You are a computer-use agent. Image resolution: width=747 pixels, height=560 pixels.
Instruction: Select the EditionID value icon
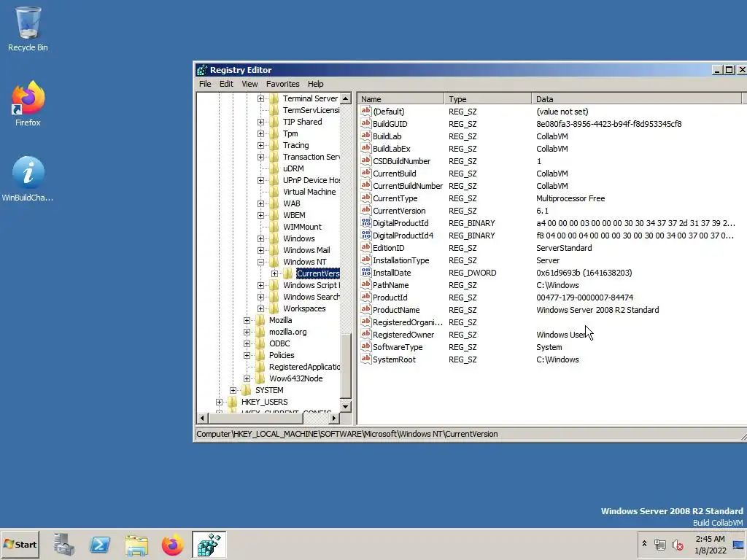pos(366,247)
